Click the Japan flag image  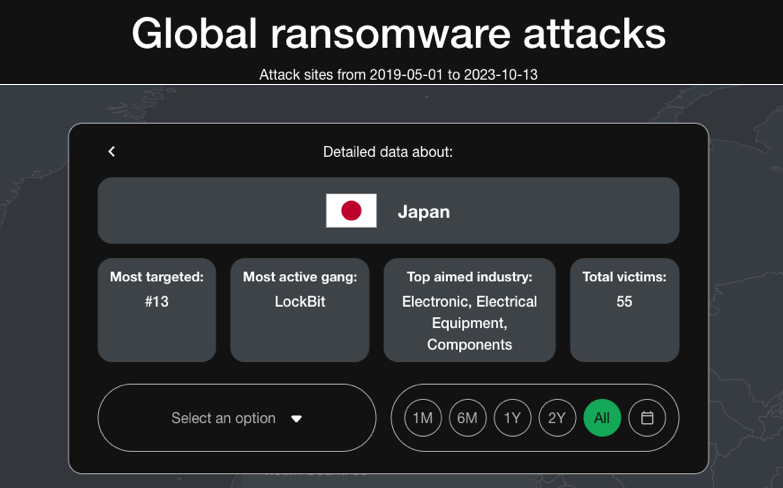coord(351,211)
